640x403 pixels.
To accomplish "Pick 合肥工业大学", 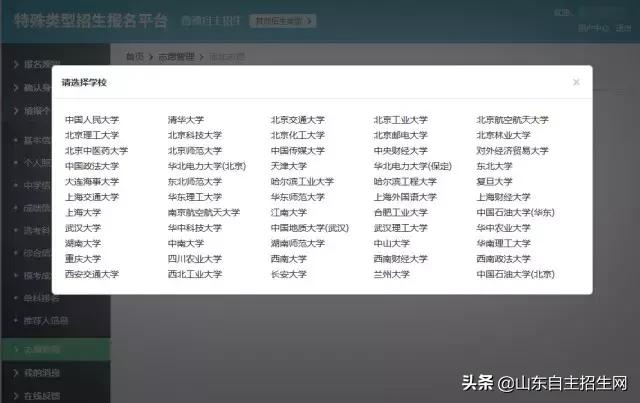I will [x=400, y=213].
